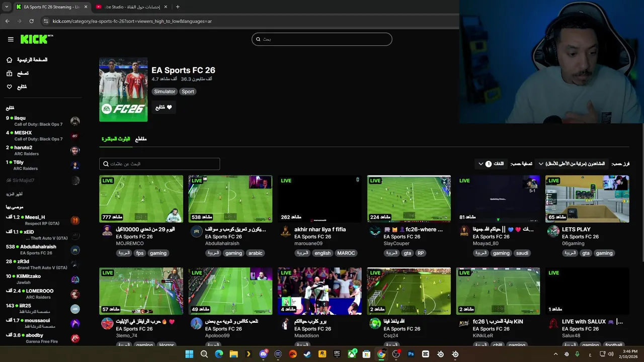Click the search box at the top of the page
Screen dimensions: 644x362
point(322,39)
